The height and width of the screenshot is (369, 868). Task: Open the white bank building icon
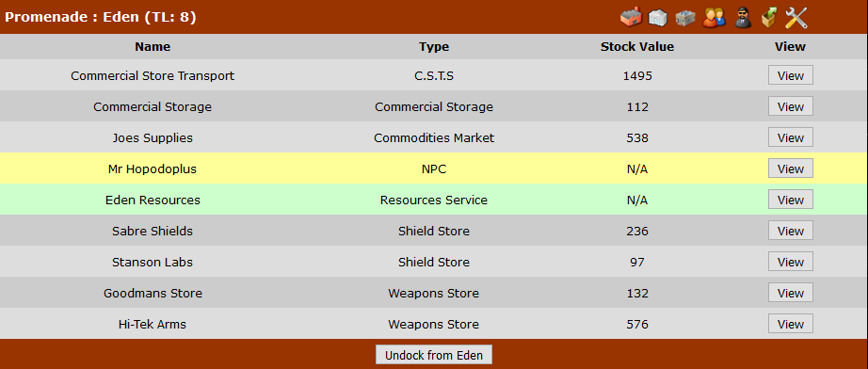click(658, 18)
